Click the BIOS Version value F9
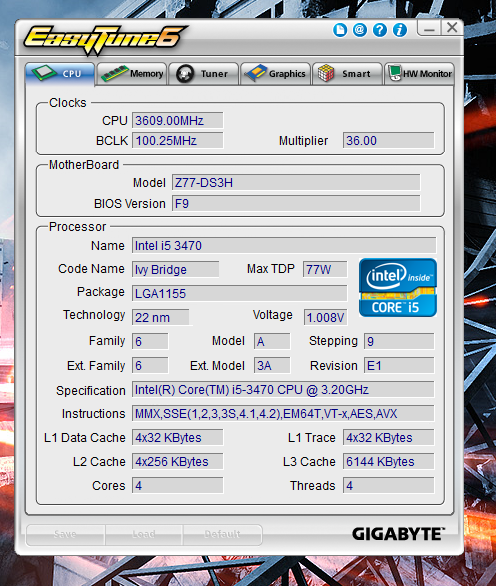The height and width of the screenshot is (586, 496). click(296, 204)
